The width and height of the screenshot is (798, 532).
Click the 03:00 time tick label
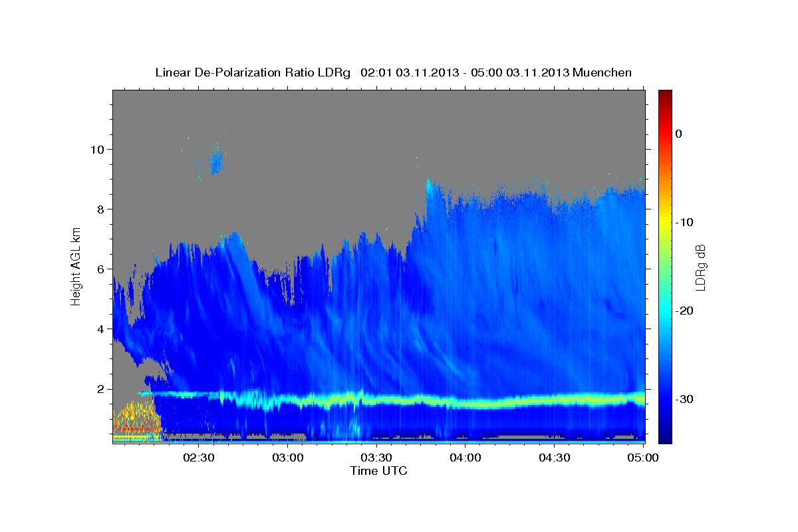pos(288,458)
